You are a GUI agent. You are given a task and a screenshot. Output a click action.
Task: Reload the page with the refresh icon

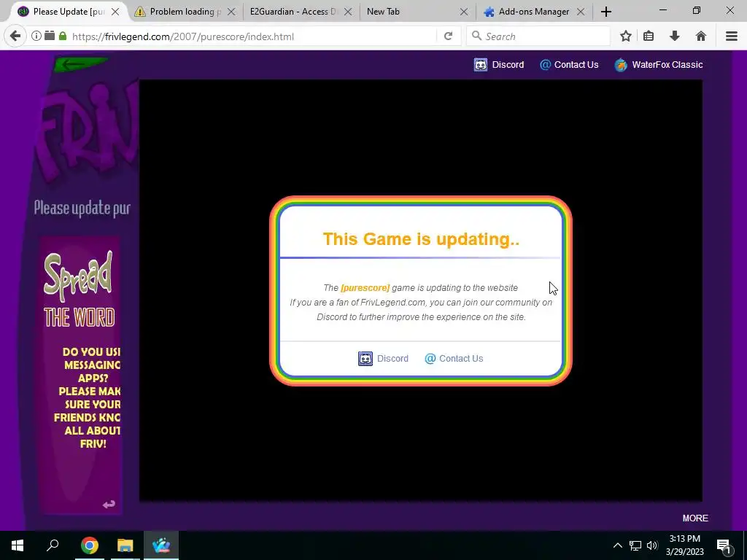(449, 36)
